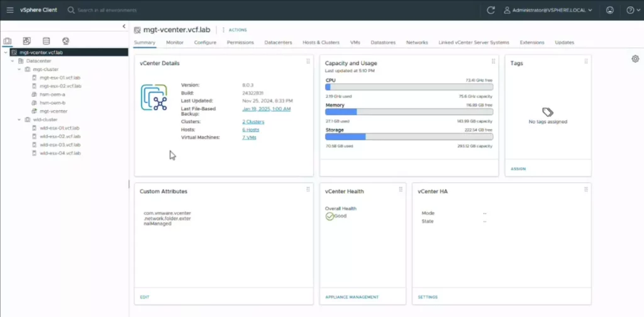Select mgt-esx-01.vcf.lab host in tree
The image size is (644, 317).
60,77
